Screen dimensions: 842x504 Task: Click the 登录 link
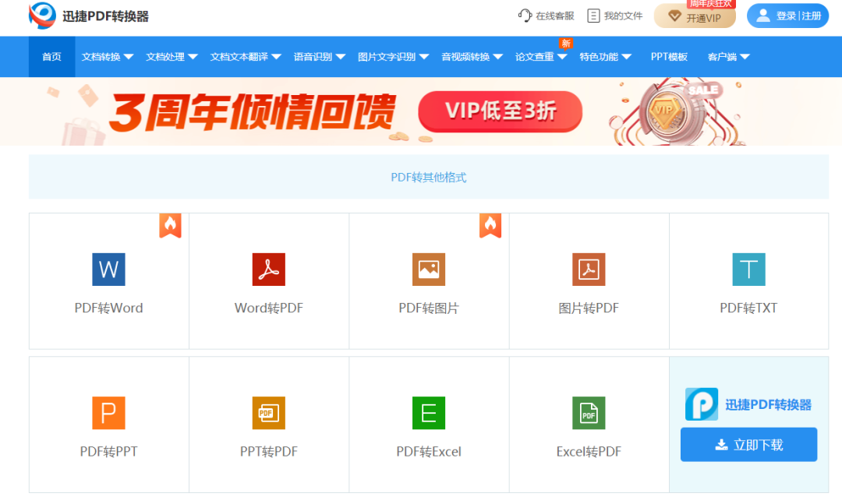(786, 16)
